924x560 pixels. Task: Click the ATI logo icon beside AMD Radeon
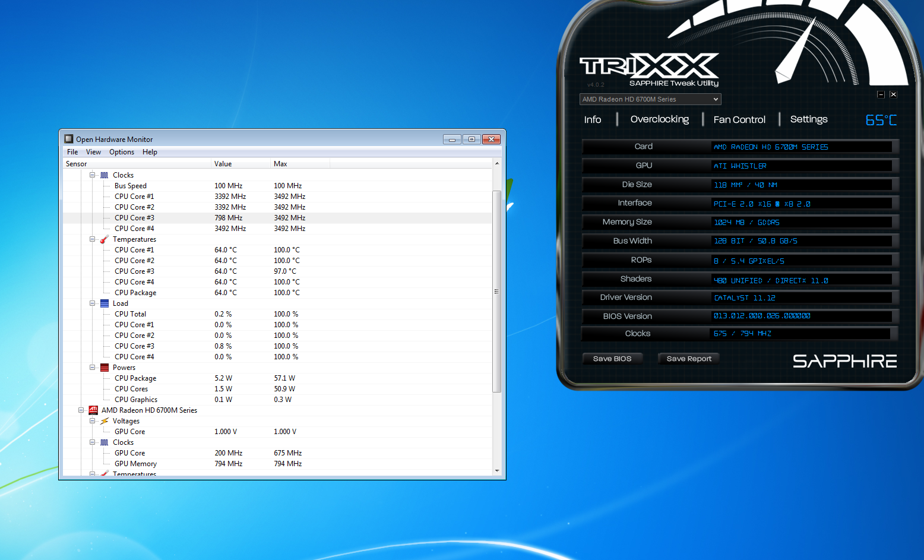tap(93, 410)
